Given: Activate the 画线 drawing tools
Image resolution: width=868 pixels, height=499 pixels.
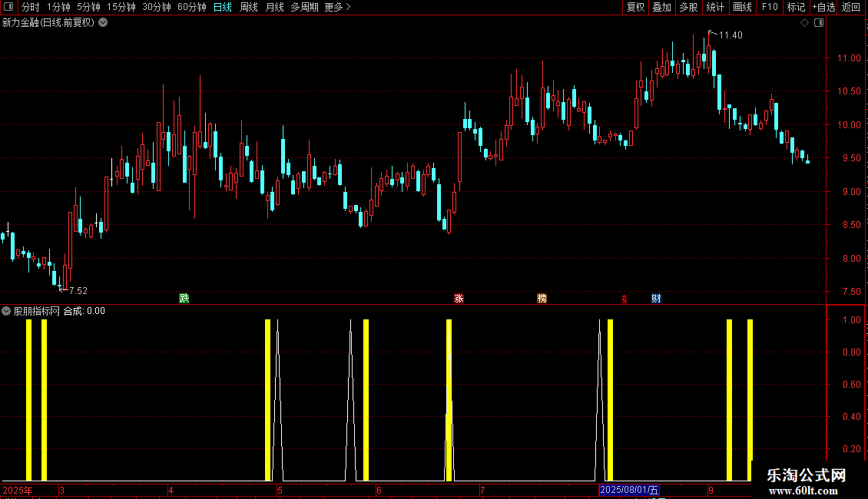Looking at the screenshot, I should click(742, 7).
